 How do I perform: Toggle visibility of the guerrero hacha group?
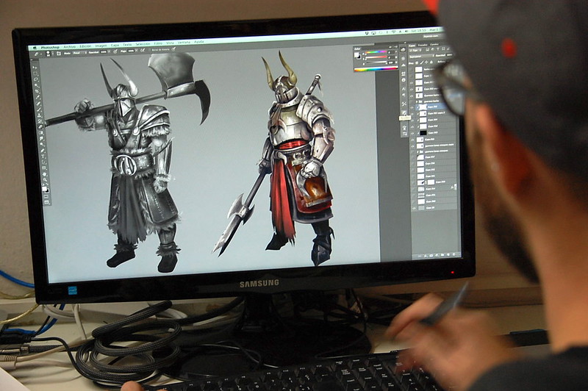pos(412,101)
